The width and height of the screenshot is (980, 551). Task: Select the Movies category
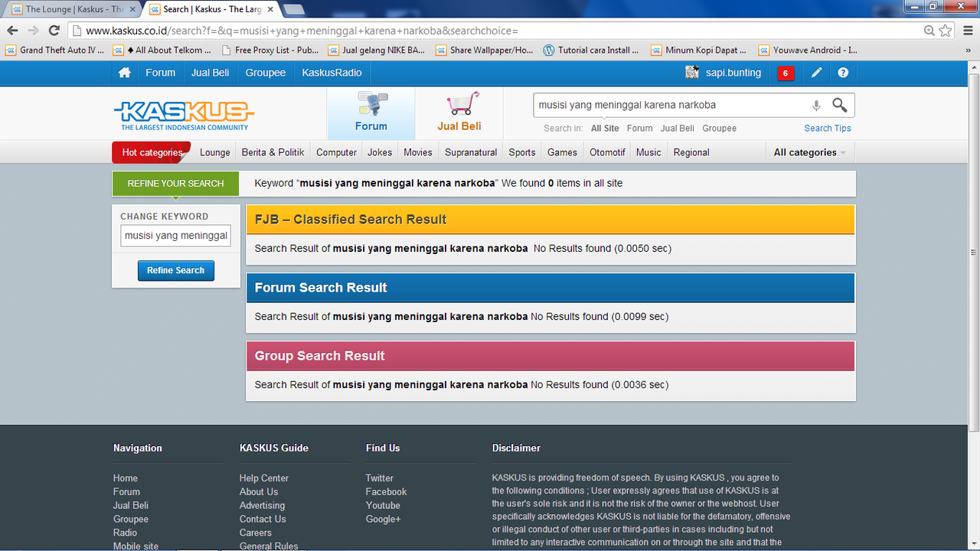coord(418,152)
